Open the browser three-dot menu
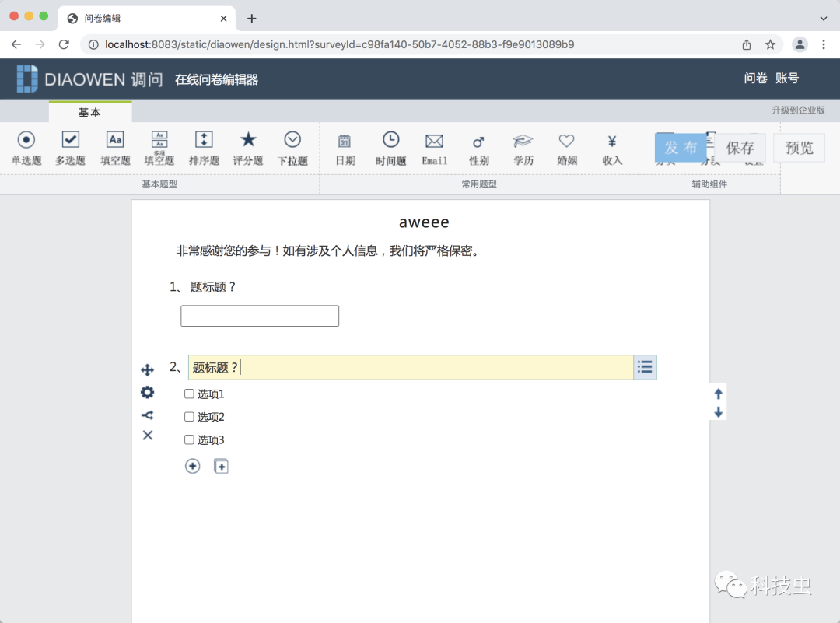The image size is (840, 623). coord(824,44)
